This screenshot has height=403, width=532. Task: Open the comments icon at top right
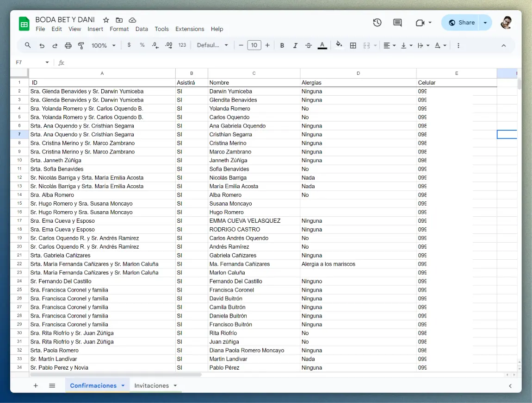coord(397,23)
